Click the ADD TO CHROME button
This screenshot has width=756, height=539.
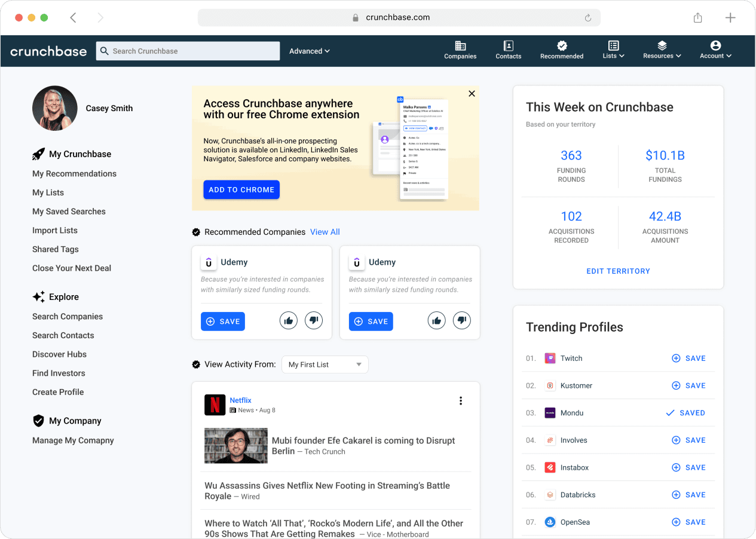coord(241,189)
